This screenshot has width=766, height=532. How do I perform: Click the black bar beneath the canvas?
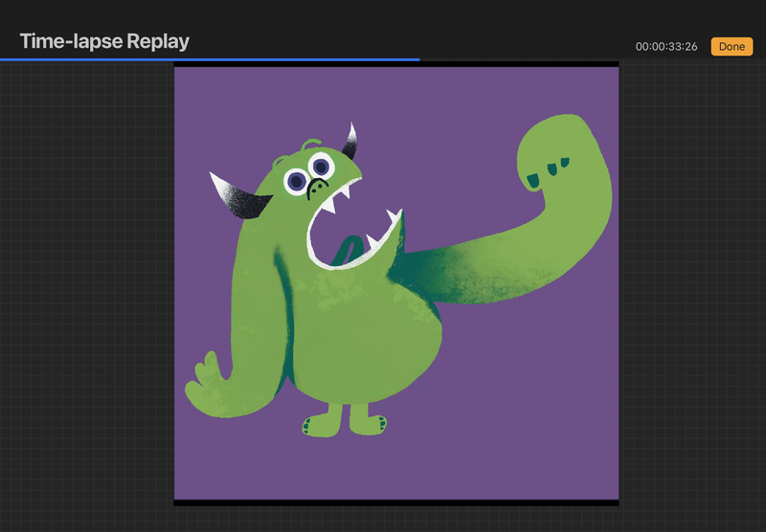[396, 502]
